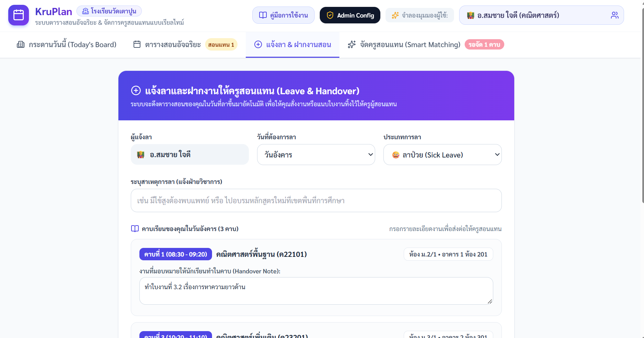Click subject title คณิตศาสตร์พื้นฐาน (ค22101)
This screenshot has height=338, width=644.
click(x=262, y=254)
